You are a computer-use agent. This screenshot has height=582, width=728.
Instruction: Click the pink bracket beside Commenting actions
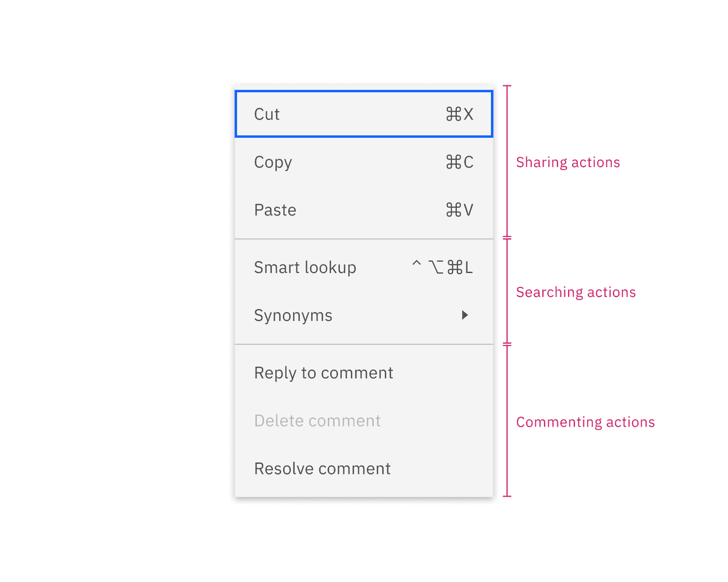coord(507,421)
